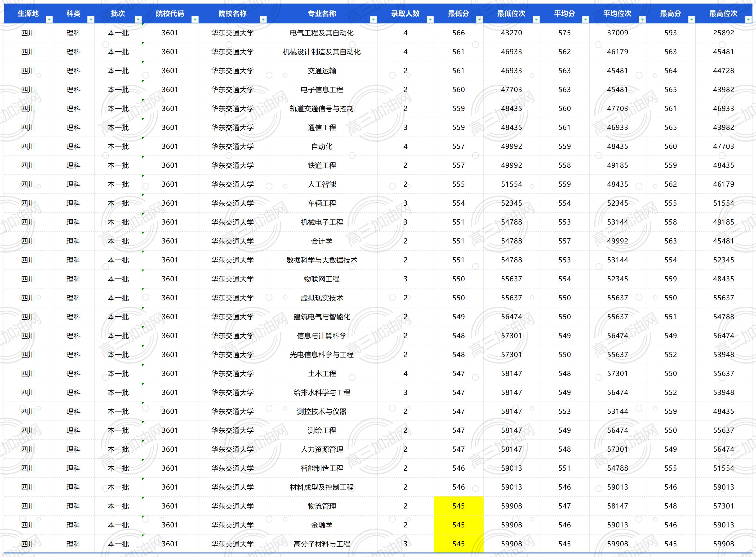Click minimum rank 51554 in 人工智能 row
Screen dimensions: 756x557
[511, 184]
